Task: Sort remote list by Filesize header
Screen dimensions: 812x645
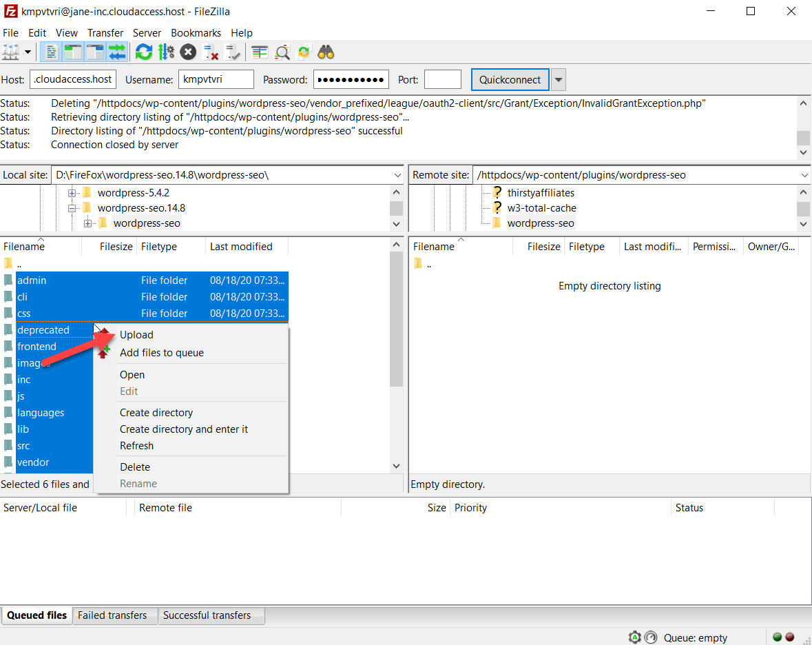Action: click(x=539, y=247)
